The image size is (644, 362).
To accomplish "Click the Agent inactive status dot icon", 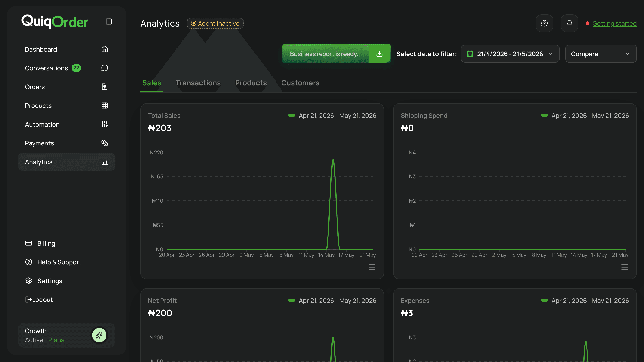I will [x=193, y=23].
